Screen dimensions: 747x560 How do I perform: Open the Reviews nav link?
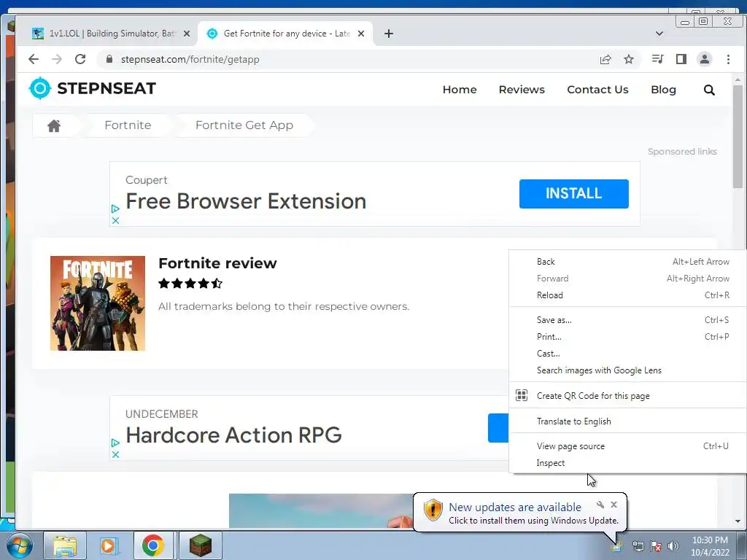click(x=522, y=90)
